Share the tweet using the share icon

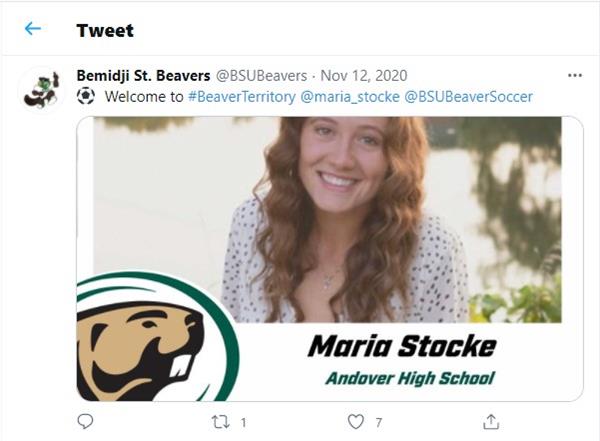coord(491,422)
